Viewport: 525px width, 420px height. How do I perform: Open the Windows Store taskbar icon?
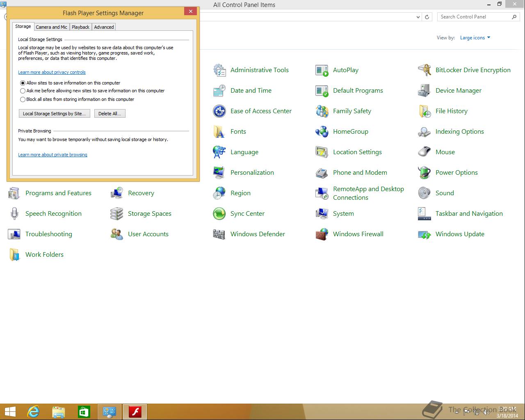pyautogui.click(x=84, y=412)
